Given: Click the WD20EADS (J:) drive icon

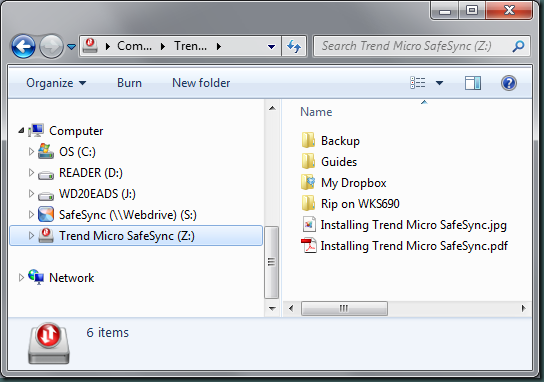Looking at the screenshot, I should [46, 196].
